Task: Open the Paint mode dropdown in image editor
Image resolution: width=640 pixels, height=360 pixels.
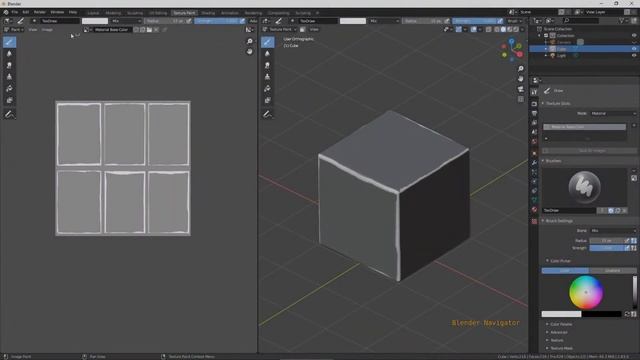Action: (x=14, y=30)
